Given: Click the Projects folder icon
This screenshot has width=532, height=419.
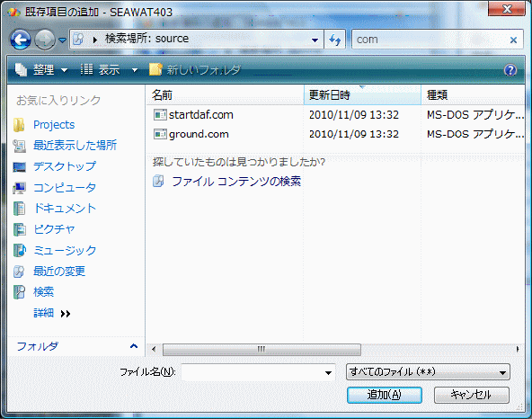Looking at the screenshot, I should 19,125.
